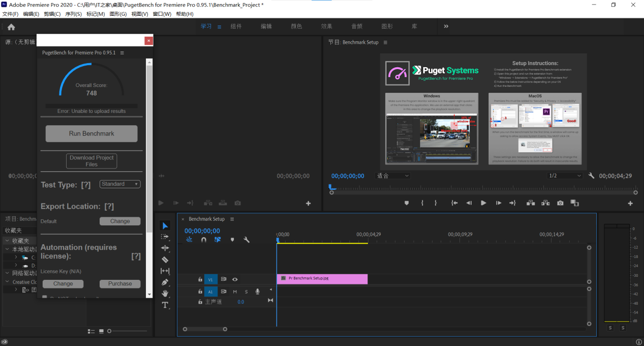Open the Test Type Standard dropdown
644x346 pixels.
tap(120, 184)
